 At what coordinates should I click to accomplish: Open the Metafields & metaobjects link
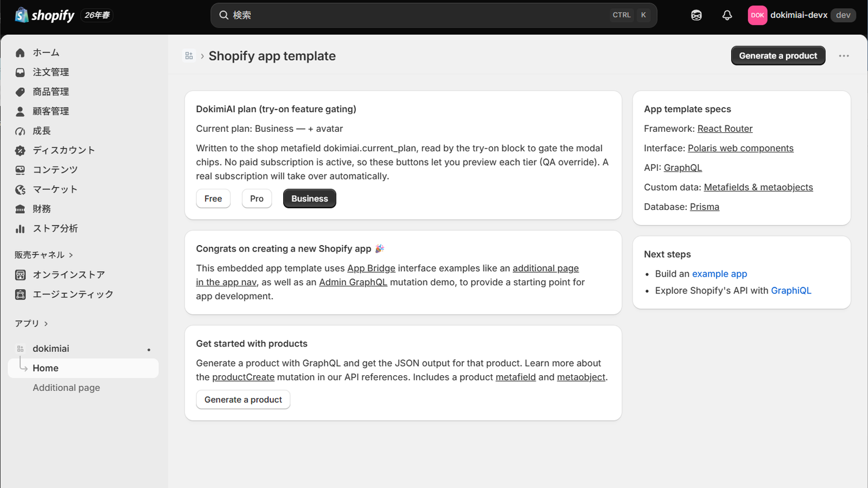tap(758, 187)
